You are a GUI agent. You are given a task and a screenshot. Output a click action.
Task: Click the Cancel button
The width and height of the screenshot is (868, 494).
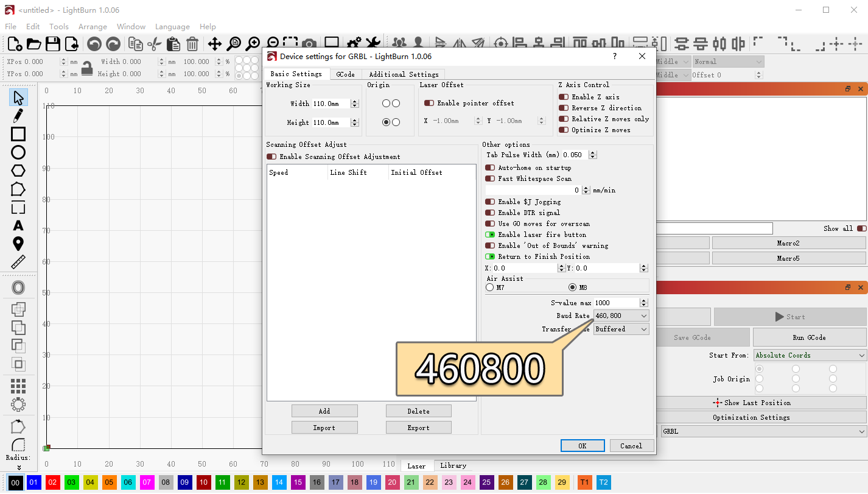point(632,446)
